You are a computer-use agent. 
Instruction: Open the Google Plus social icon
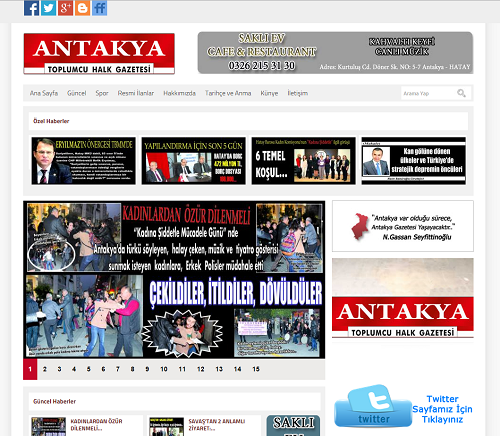(x=66, y=8)
